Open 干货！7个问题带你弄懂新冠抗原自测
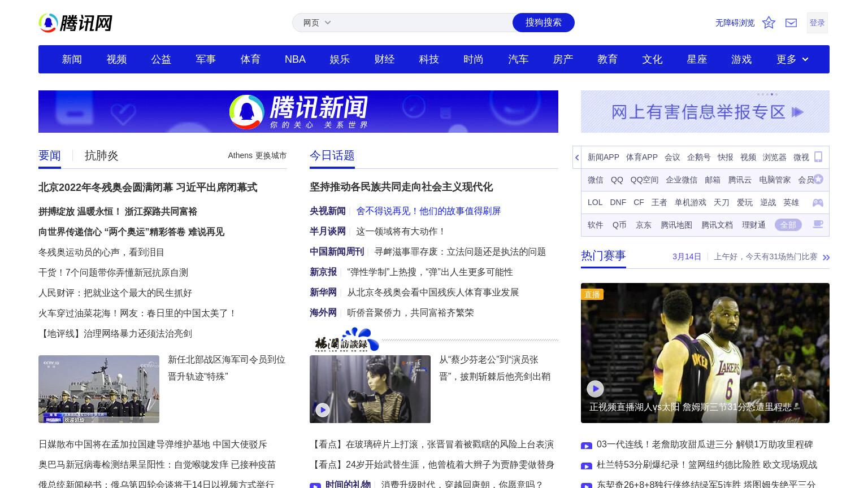The height and width of the screenshot is (488, 868). [113, 272]
